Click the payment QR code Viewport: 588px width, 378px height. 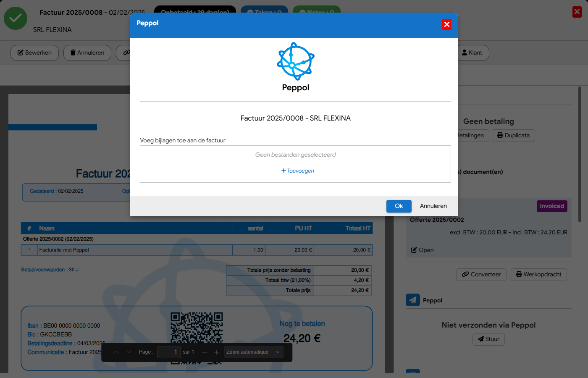(197, 338)
